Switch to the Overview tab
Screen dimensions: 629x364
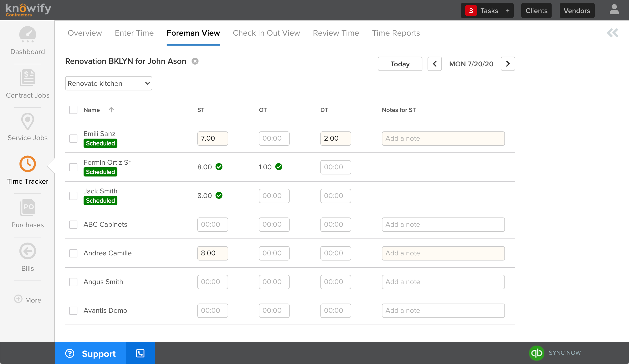pyautogui.click(x=85, y=33)
